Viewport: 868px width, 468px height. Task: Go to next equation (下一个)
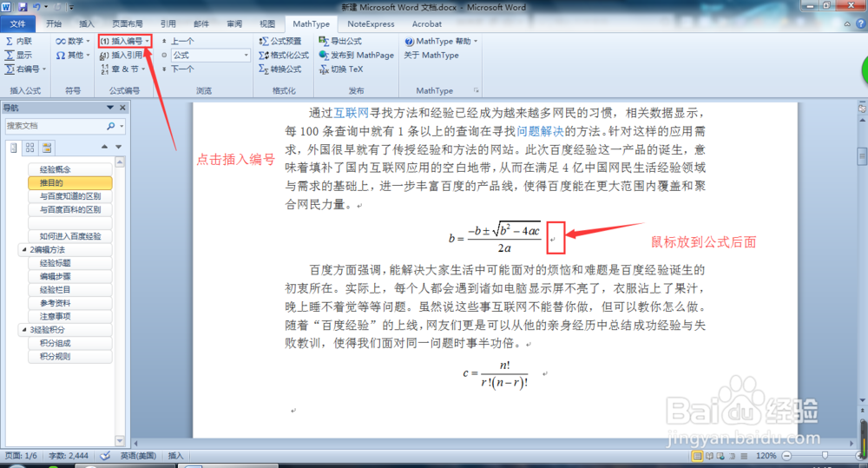point(178,69)
